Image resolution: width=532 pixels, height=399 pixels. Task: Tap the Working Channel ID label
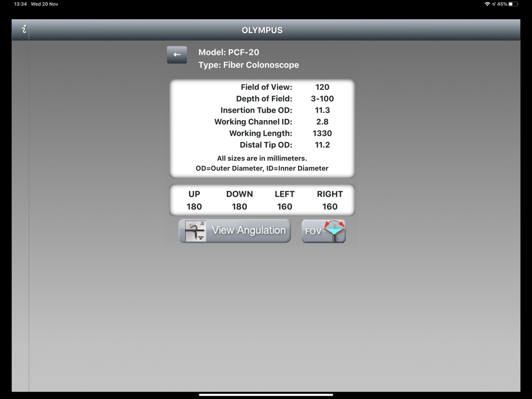[253, 122]
